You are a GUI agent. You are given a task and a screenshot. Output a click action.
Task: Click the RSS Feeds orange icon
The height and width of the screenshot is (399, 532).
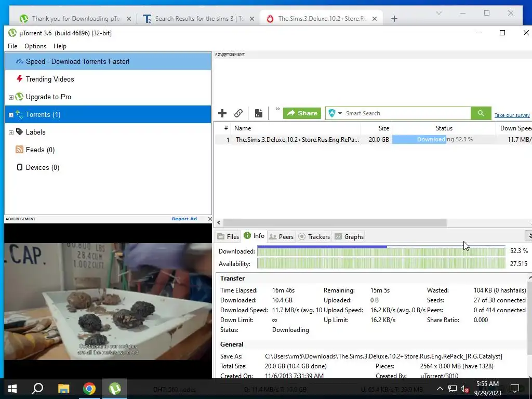[19, 149]
